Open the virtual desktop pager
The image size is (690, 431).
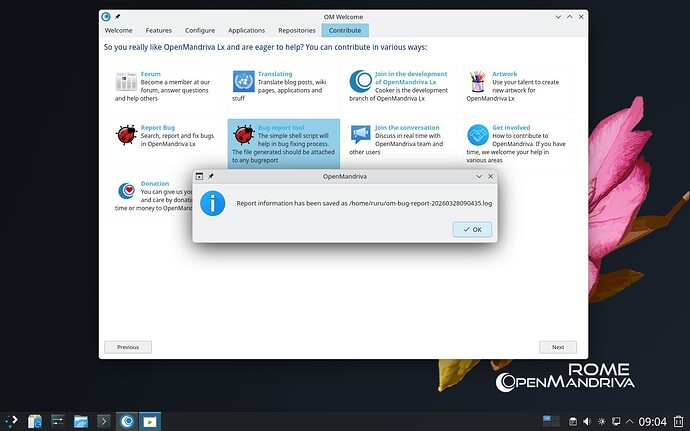point(551,421)
